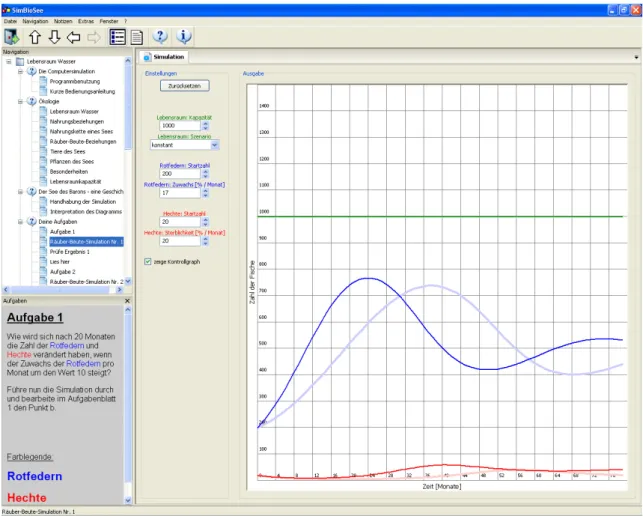The height and width of the screenshot is (516, 643).
Task: Open the Fenster menu
Action: (x=109, y=21)
